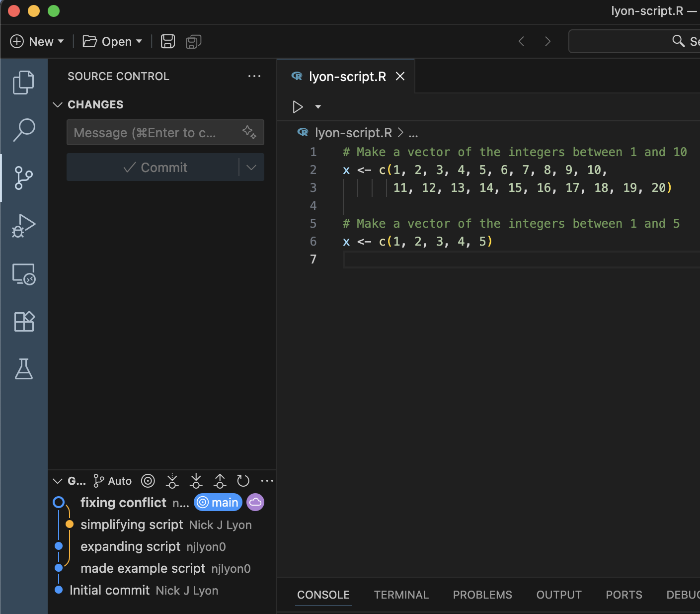Switch to the PROBLEMS tab
The image size is (700, 614).
coord(482,595)
